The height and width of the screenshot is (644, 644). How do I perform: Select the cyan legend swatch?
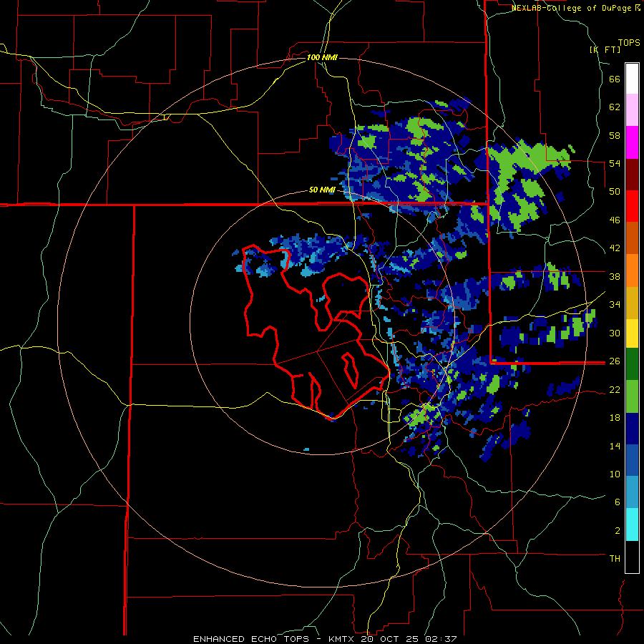pos(632,525)
